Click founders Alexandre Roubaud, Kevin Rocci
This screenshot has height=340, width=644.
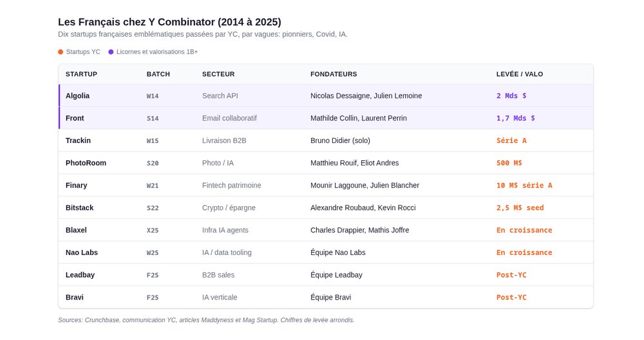[x=363, y=207]
